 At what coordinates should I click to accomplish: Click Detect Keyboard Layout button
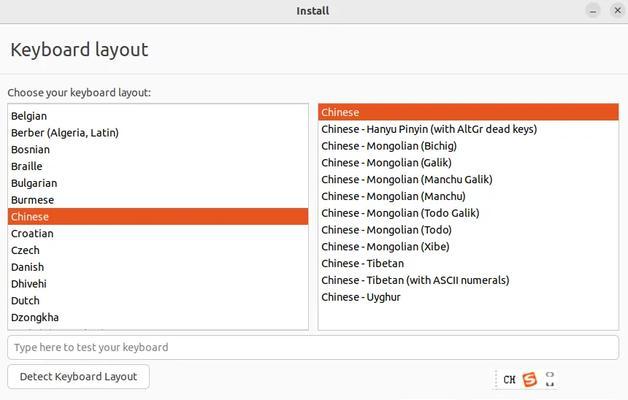click(78, 376)
